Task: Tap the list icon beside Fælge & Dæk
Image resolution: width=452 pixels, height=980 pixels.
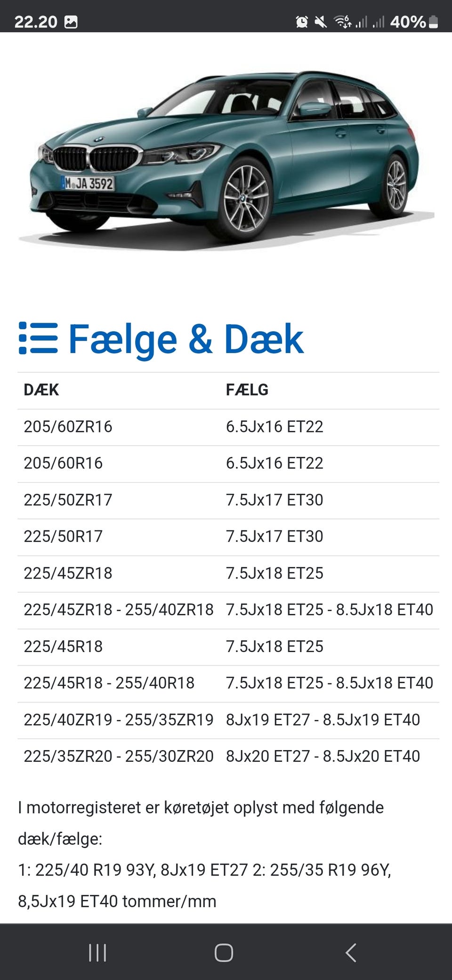Action: tap(38, 338)
